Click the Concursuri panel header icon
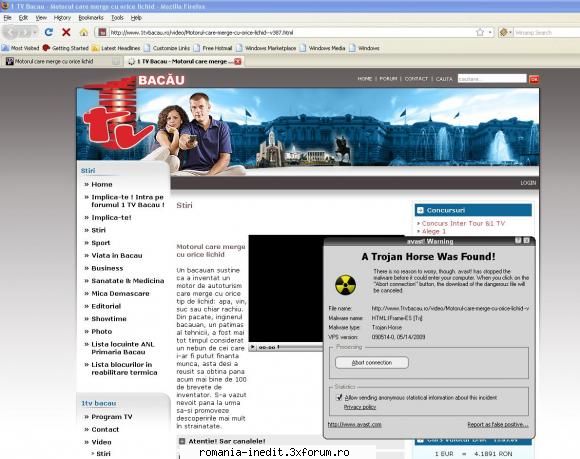The height and width of the screenshot is (459, 580). click(420, 210)
